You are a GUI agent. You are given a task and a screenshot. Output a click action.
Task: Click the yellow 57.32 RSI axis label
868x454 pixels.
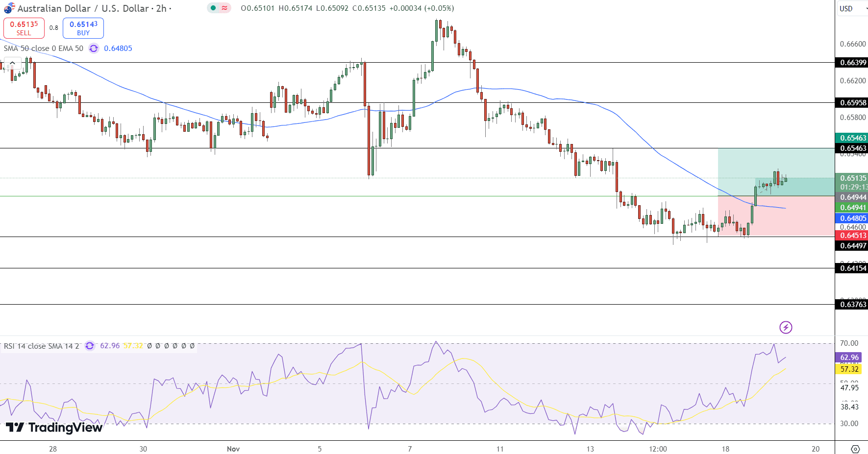point(849,369)
